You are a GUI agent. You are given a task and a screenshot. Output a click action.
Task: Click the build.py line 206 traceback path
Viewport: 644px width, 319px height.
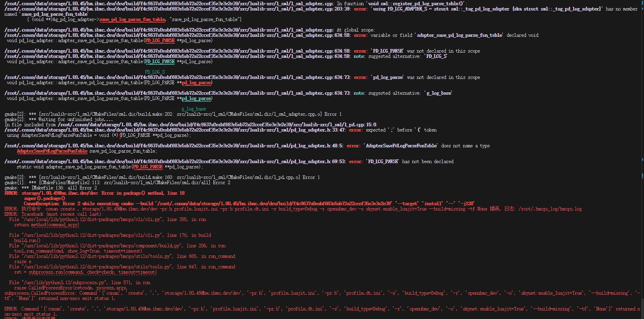pyautogui.click(x=102, y=246)
